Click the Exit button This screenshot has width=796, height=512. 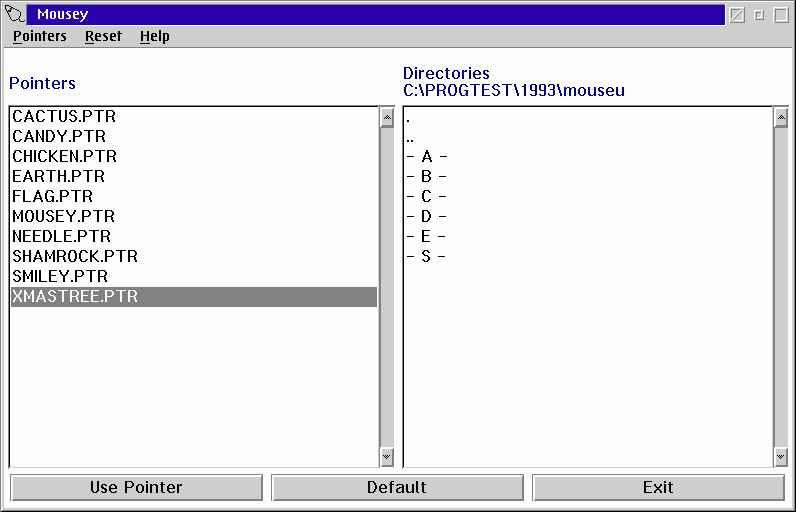[x=658, y=488]
